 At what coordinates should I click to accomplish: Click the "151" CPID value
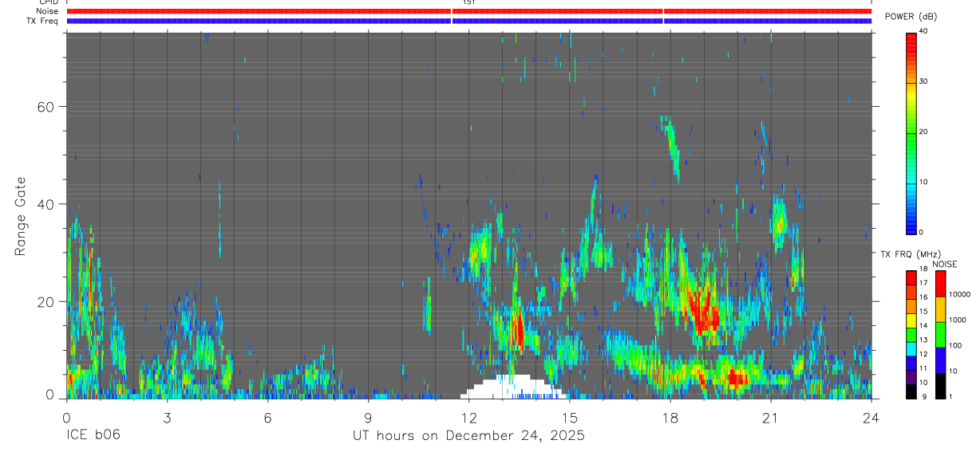(x=468, y=2)
